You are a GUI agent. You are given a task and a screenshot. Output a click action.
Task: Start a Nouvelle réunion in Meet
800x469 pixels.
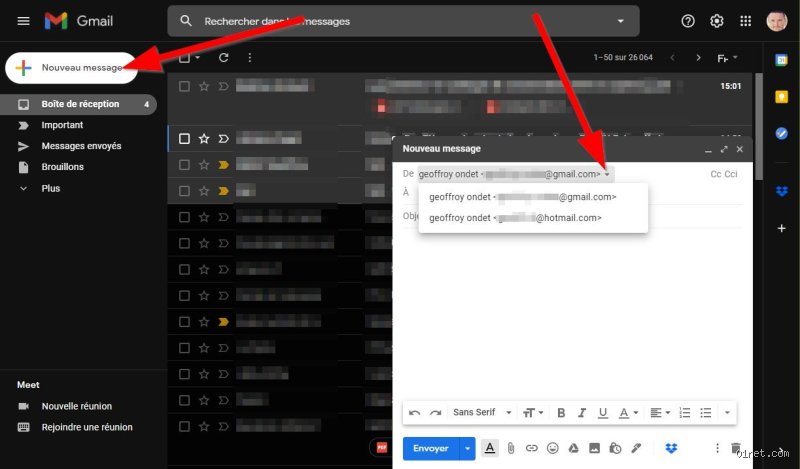coord(77,406)
